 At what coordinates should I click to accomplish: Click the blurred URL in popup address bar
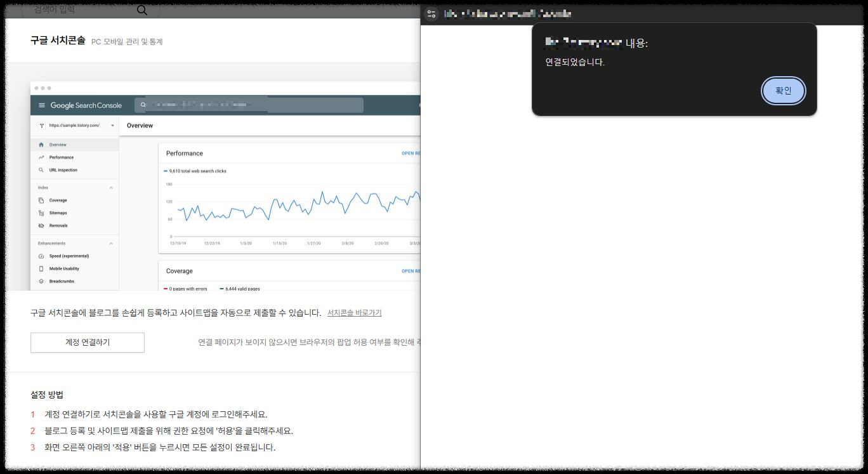tap(508, 14)
